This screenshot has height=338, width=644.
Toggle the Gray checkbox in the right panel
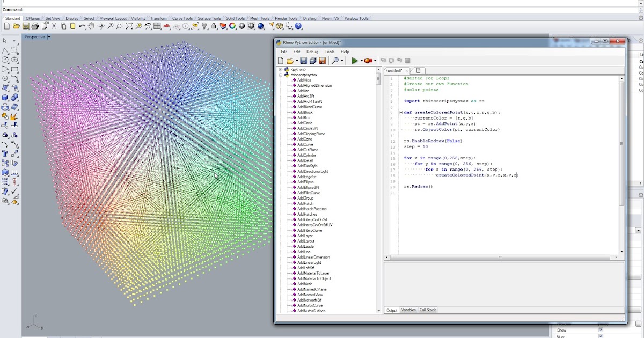pyautogui.click(x=602, y=336)
